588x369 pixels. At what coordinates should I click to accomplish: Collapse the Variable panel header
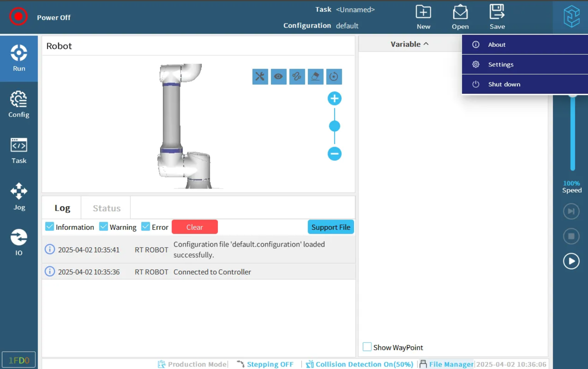[x=409, y=44]
